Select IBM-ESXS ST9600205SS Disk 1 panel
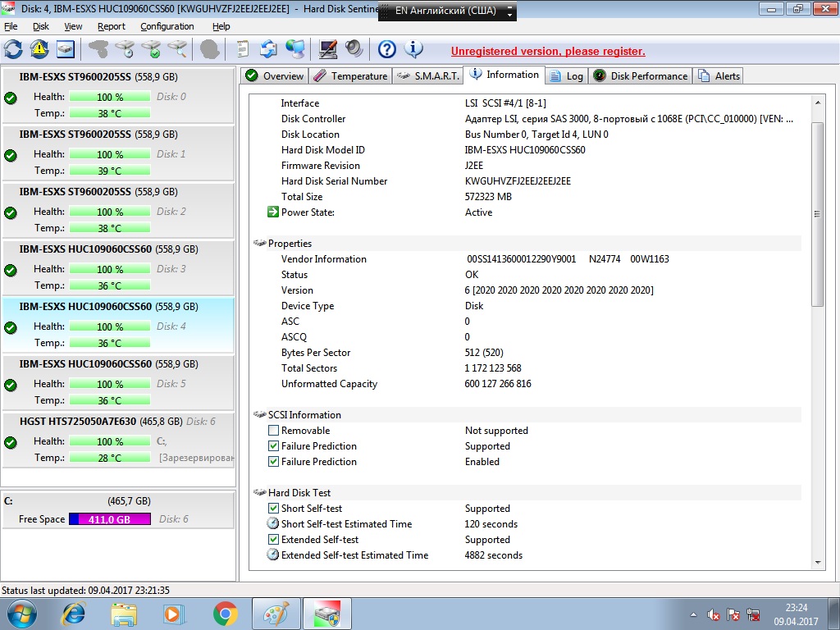 click(118, 153)
